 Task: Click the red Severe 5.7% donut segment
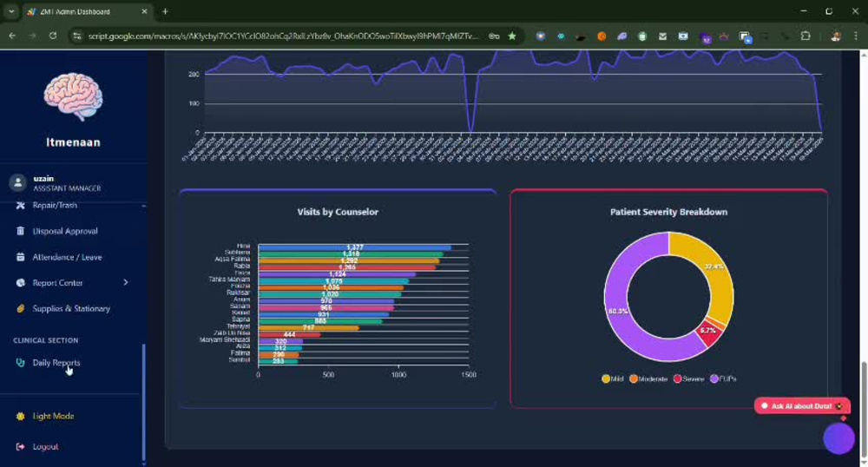pyautogui.click(x=709, y=333)
